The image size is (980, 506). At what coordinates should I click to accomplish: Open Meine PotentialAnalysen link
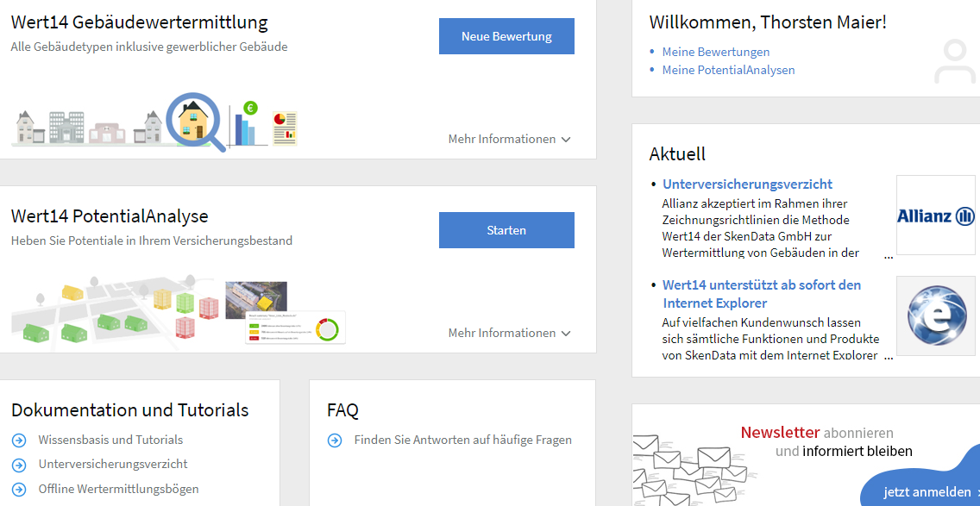click(x=728, y=70)
